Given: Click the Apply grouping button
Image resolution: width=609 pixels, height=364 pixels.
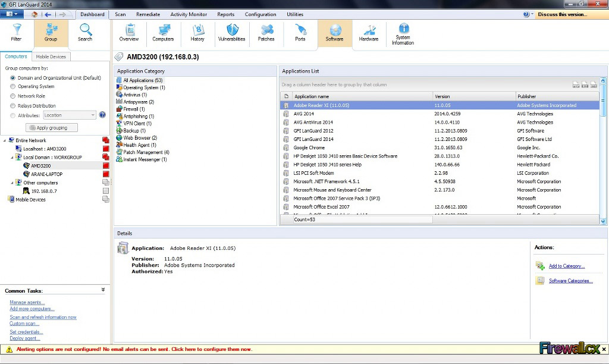Looking at the screenshot, I should 52,127.
